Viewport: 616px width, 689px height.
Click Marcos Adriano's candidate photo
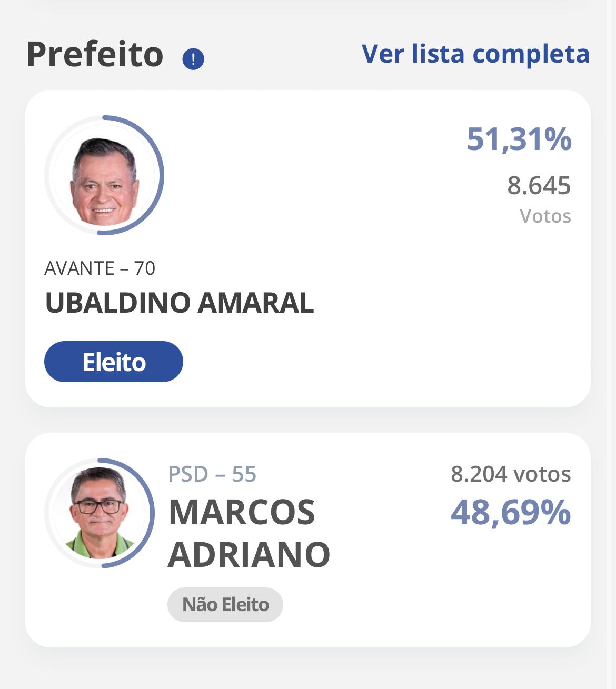(x=98, y=513)
